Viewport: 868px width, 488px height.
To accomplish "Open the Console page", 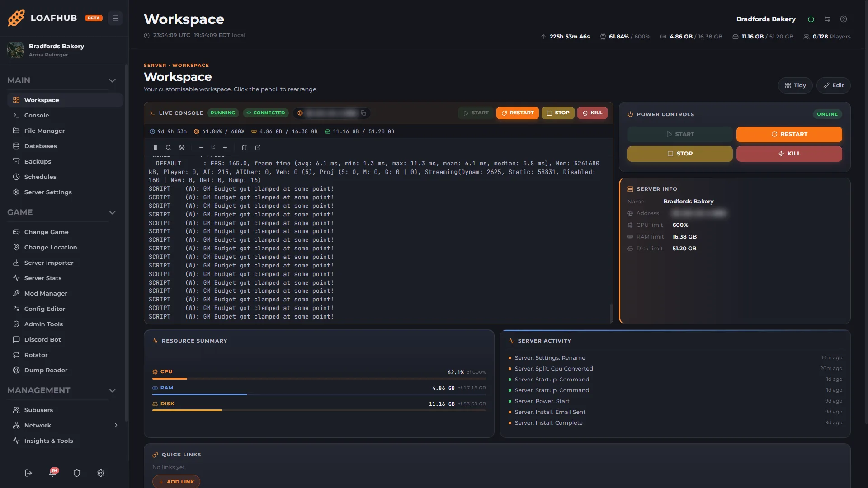I will 65,115.
